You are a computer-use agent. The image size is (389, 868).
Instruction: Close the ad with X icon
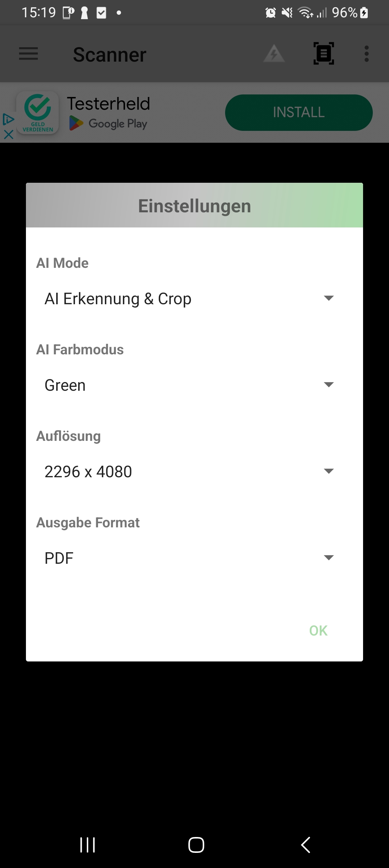[8, 135]
